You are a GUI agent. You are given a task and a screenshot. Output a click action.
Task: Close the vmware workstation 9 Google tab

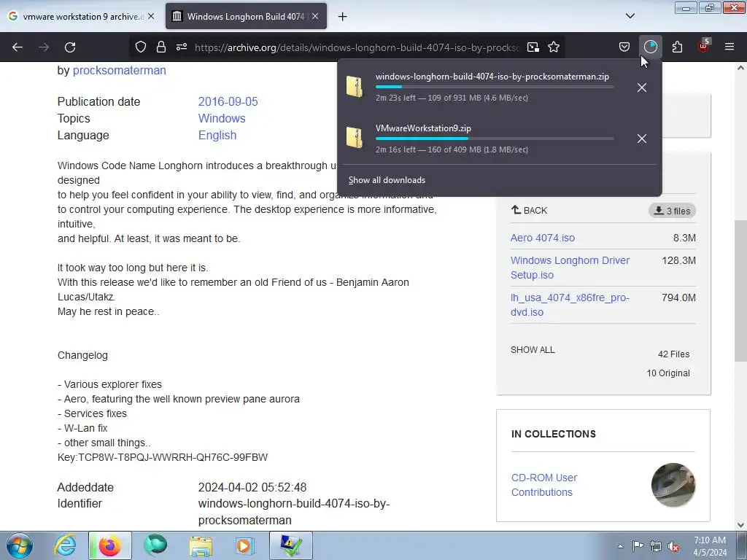pyautogui.click(x=151, y=16)
